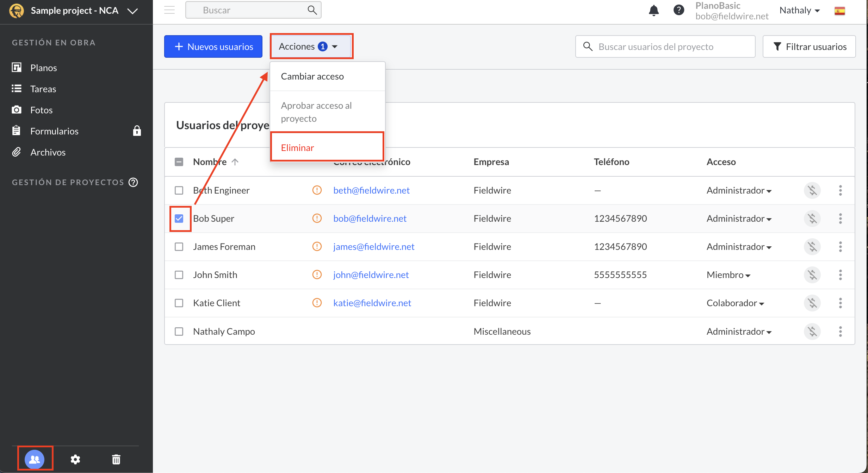This screenshot has width=868, height=473.
Task: Open the Tareas list in the sidebar
Action: 43,89
